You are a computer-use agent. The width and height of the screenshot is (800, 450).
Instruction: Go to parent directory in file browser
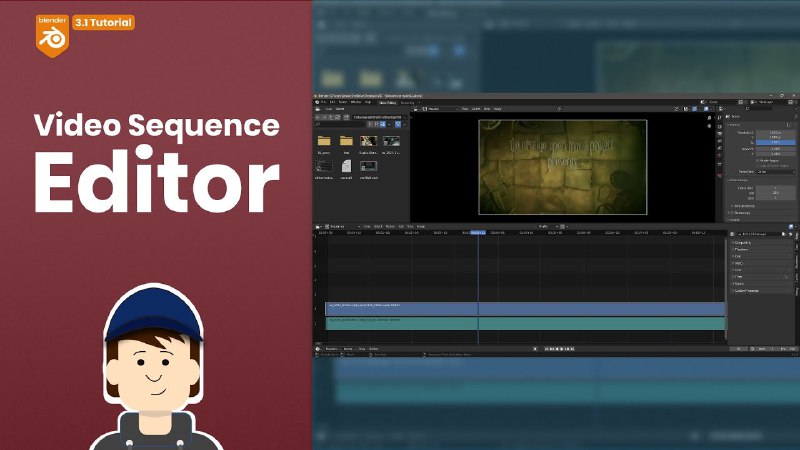click(331, 117)
